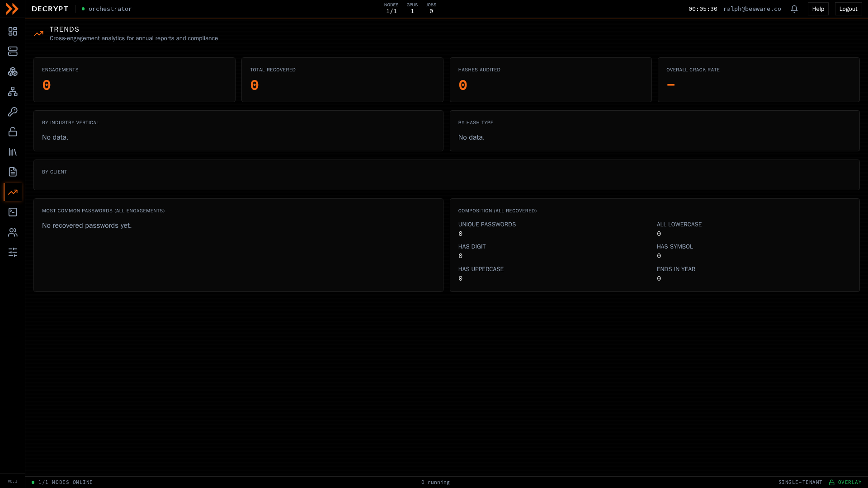This screenshot has height=488, width=868.
Task: Open the document report icon in sidebar
Action: point(13,172)
